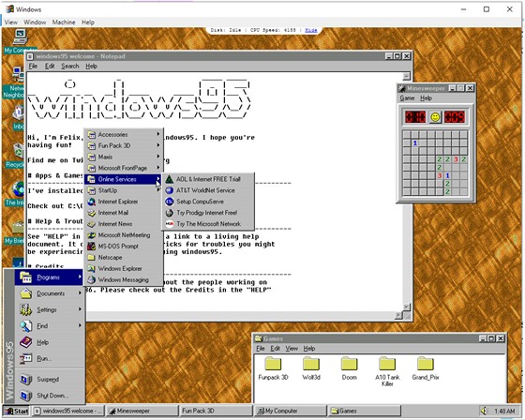This screenshot has height=420, width=525.
Task: Click the Hide link in emulator status
Action: 311,30
